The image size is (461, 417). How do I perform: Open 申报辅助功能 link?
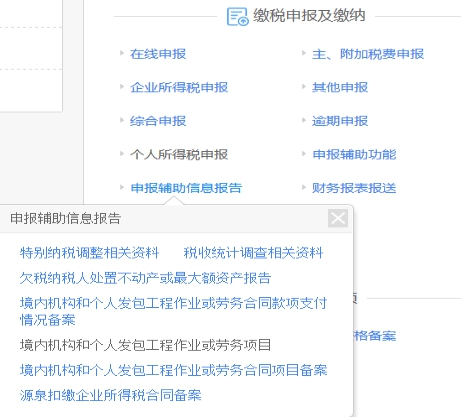[x=354, y=154]
